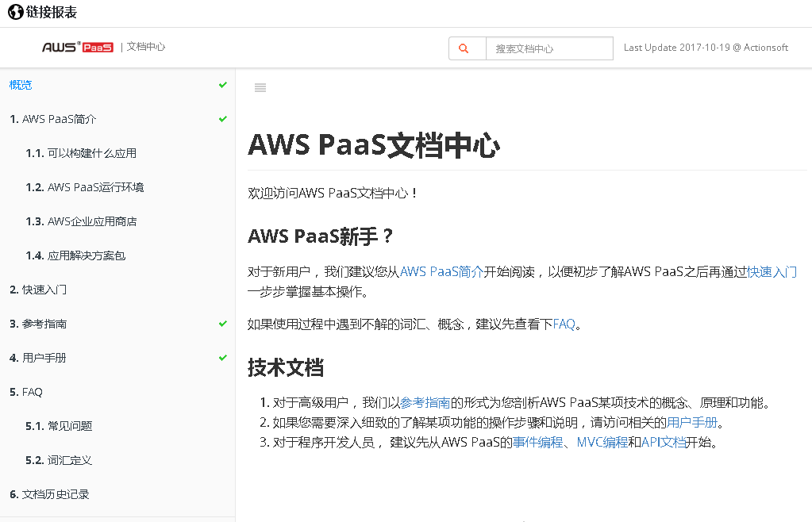Follow the 参考指南 link in the numbered list
Viewport: 812px width, 522px height.
tap(425, 402)
